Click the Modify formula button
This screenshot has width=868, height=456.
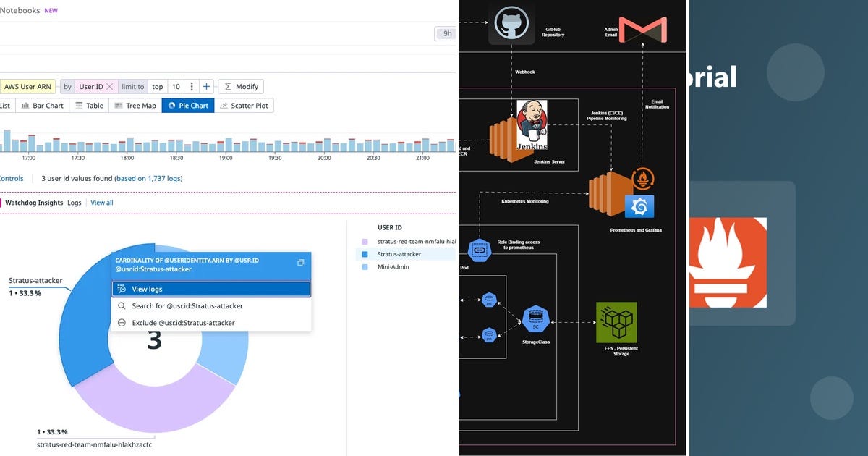[x=241, y=87]
